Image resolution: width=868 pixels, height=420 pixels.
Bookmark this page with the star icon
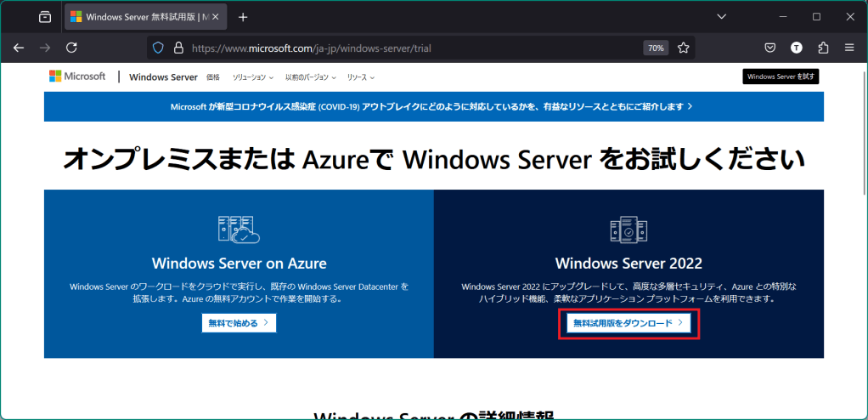pyautogui.click(x=683, y=48)
